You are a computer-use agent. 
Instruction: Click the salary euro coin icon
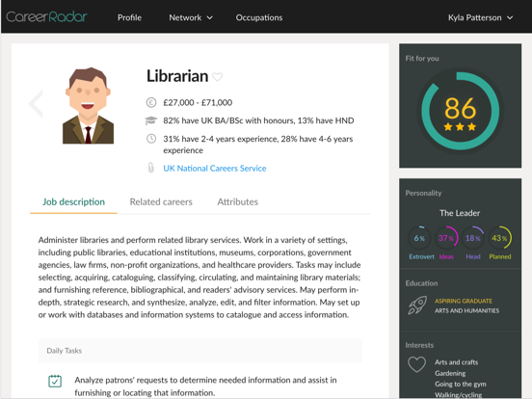tap(151, 102)
